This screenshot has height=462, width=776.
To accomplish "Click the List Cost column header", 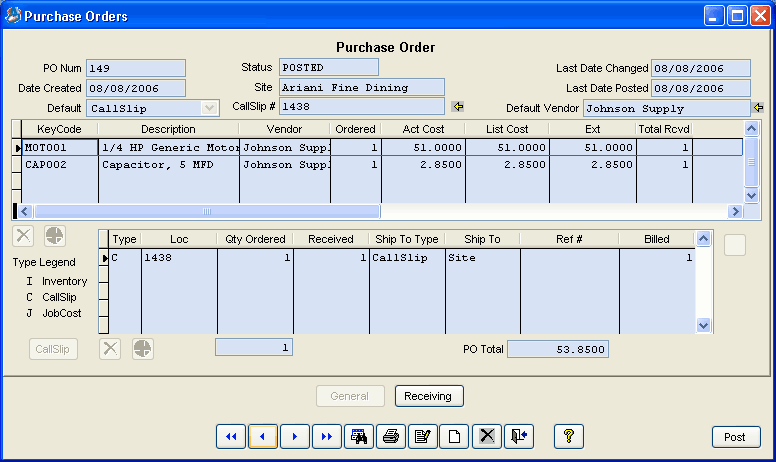I will 507,129.
